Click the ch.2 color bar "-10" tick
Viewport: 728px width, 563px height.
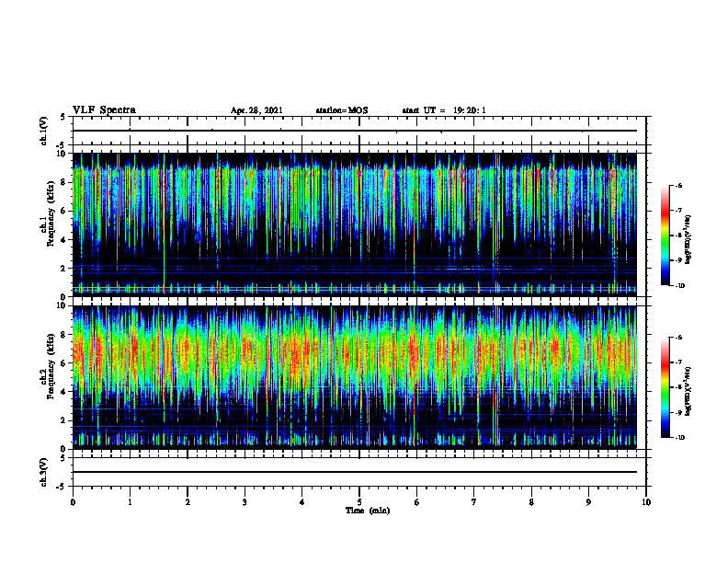(679, 438)
